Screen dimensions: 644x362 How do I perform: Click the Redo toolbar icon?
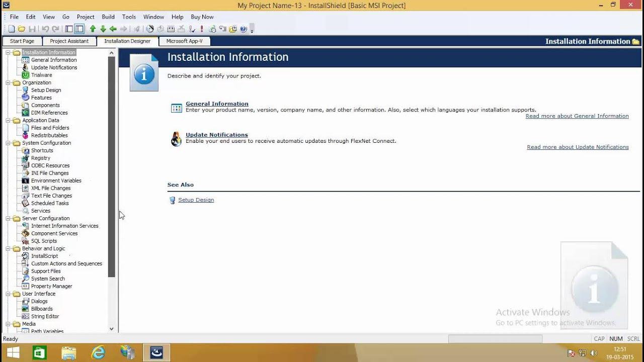[x=55, y=29]
